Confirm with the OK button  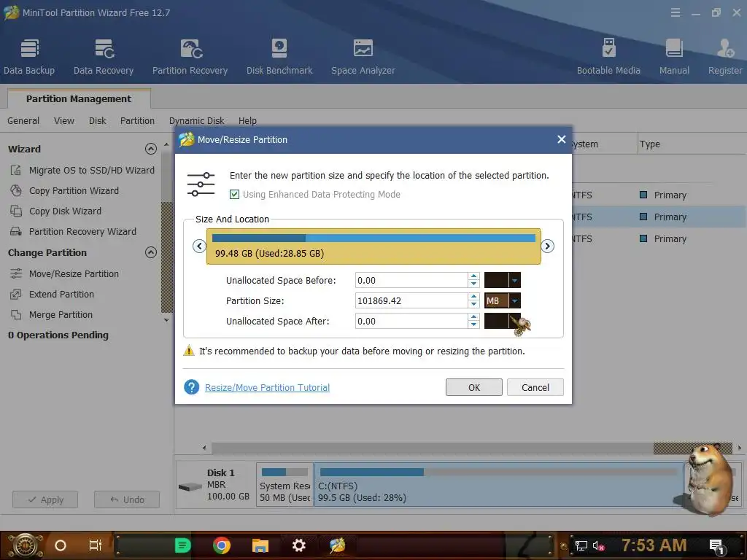474,387
